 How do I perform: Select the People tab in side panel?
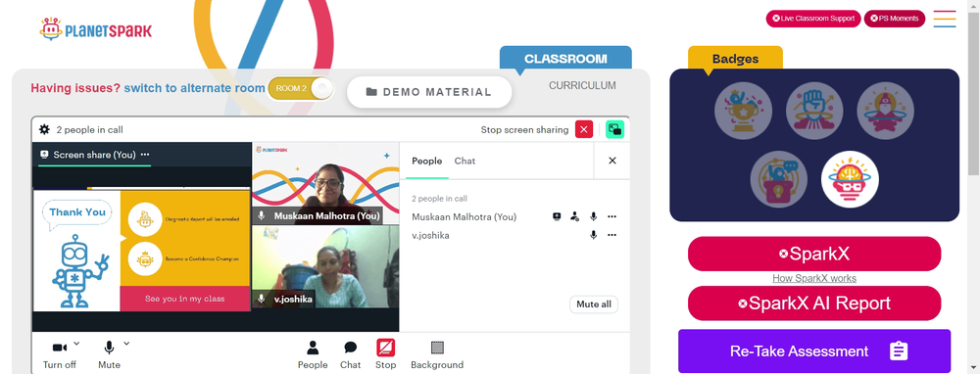click(x=427, y=162)
